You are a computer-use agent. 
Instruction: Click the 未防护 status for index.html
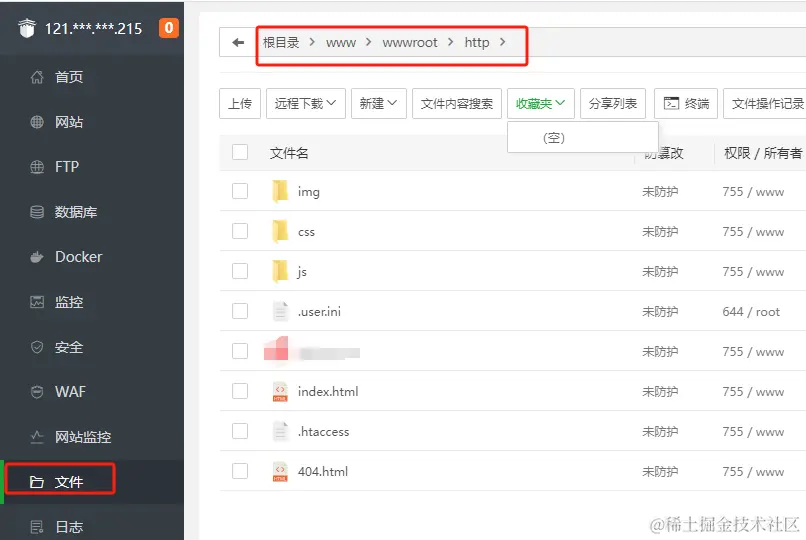pyautogui.click(x=660, y=392)
